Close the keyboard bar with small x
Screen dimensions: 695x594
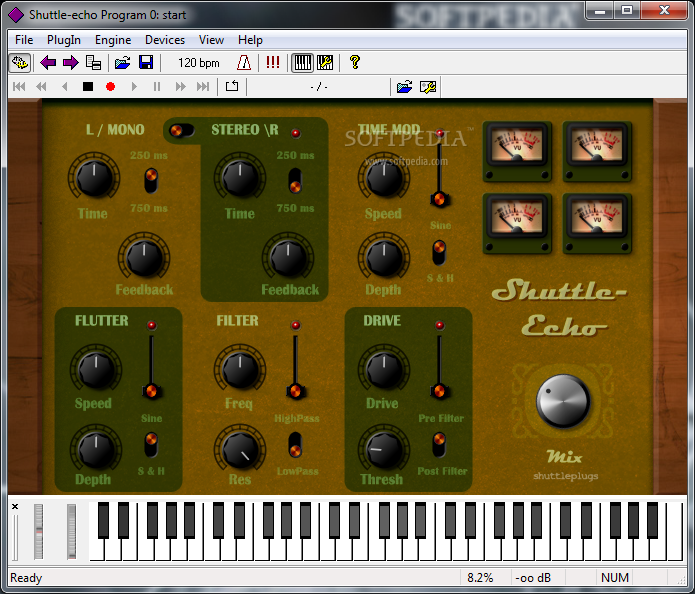(15, 506)
